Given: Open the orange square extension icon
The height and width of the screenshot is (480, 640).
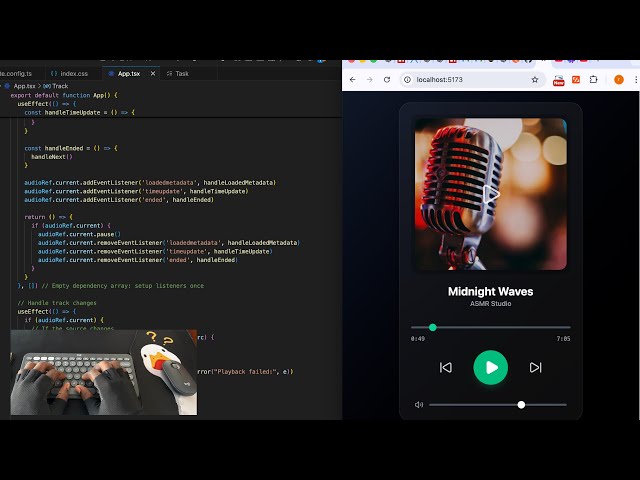Looking at the screenshot, I should (x=576, y=80).
